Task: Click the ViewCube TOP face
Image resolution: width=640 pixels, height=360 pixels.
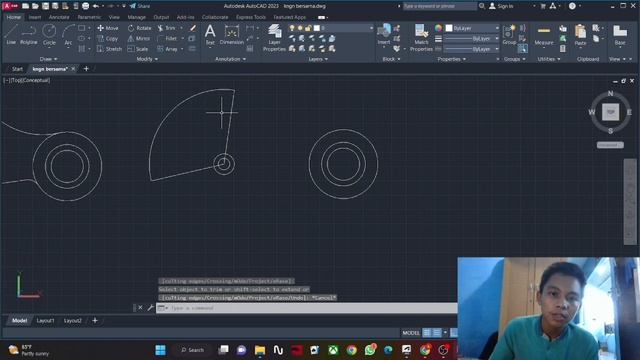Action: coord(610,112)
